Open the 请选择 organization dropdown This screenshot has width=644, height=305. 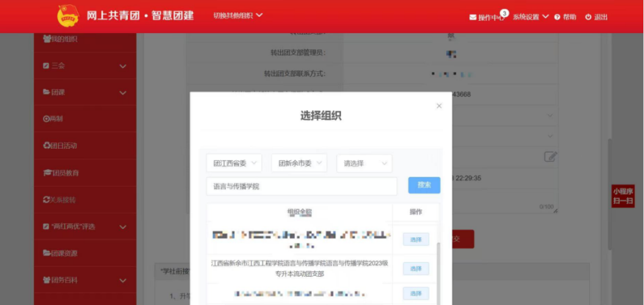point(364,163)
